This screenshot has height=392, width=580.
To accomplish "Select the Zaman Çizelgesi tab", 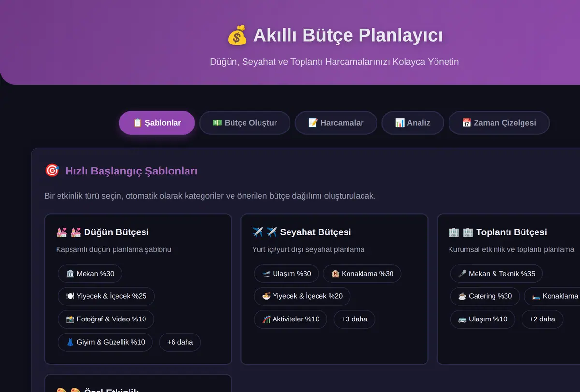I will point(499,123).
